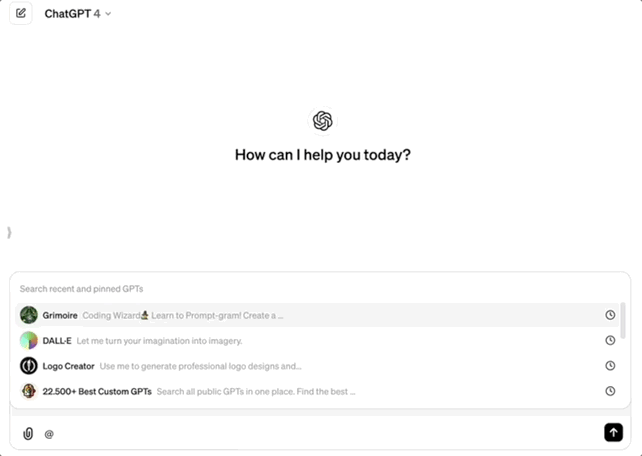Click the 22.500+ Best Custom GPTs avatar
This screenshot has height=456, width=642.
(x=29, y=391)
